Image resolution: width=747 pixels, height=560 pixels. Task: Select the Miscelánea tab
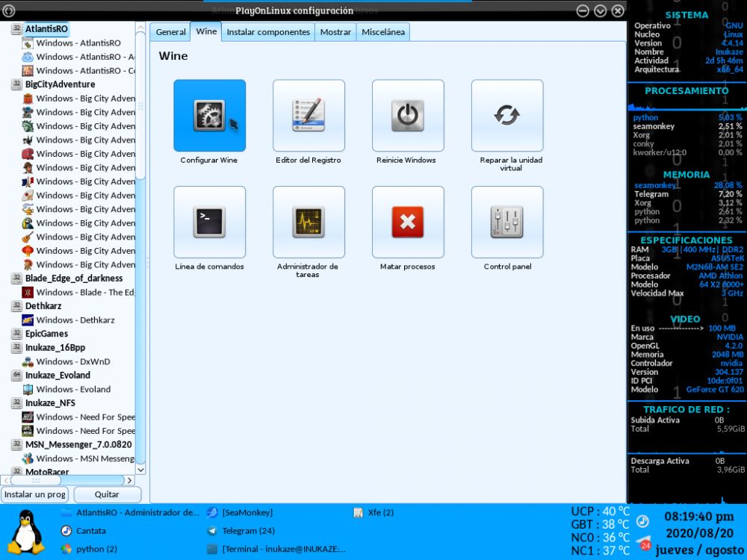(x=383, y=32)
